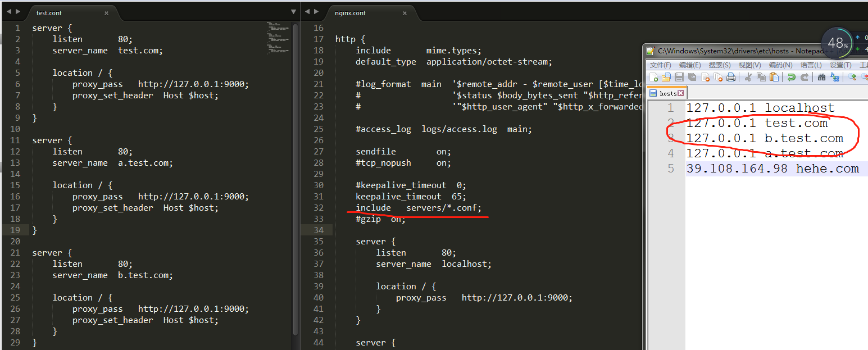
Task: Click the Save icon in Notepad++ toolbar
Action: 679,77
